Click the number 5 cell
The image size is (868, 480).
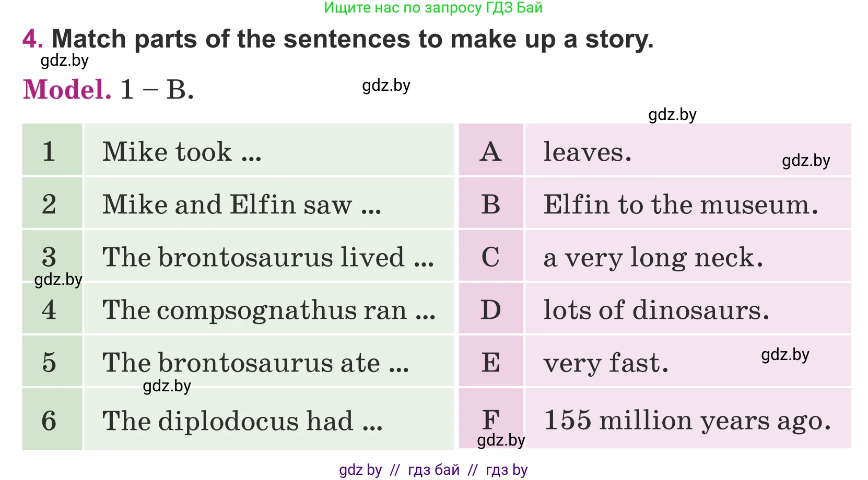[50, 363]
